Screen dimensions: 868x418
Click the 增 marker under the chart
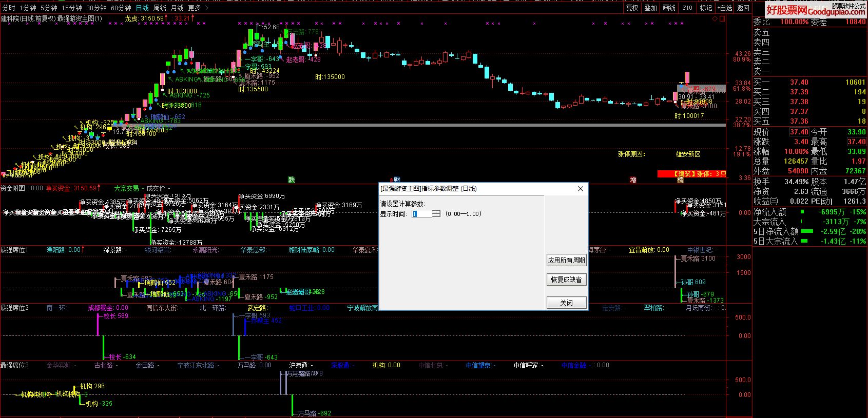[x=633, y=180]
